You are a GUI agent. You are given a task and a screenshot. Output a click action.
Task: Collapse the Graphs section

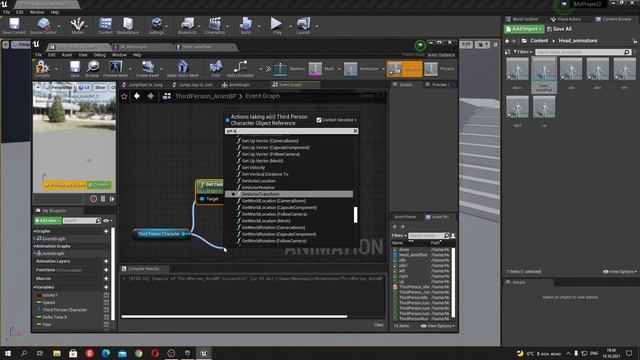pyautogui.click(x=35, y=231)
